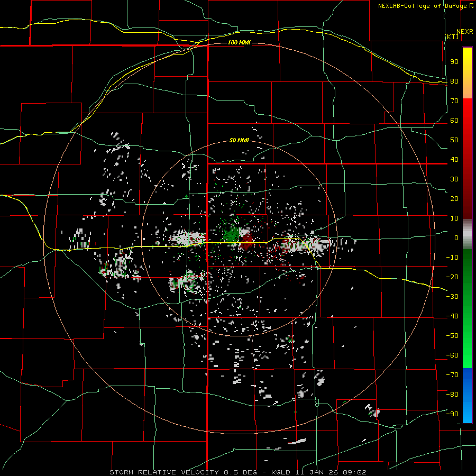Click the red outbound velocity cluster near radar
The width and height of the screenshot is (476, 476).
click(x=247, y=241)
